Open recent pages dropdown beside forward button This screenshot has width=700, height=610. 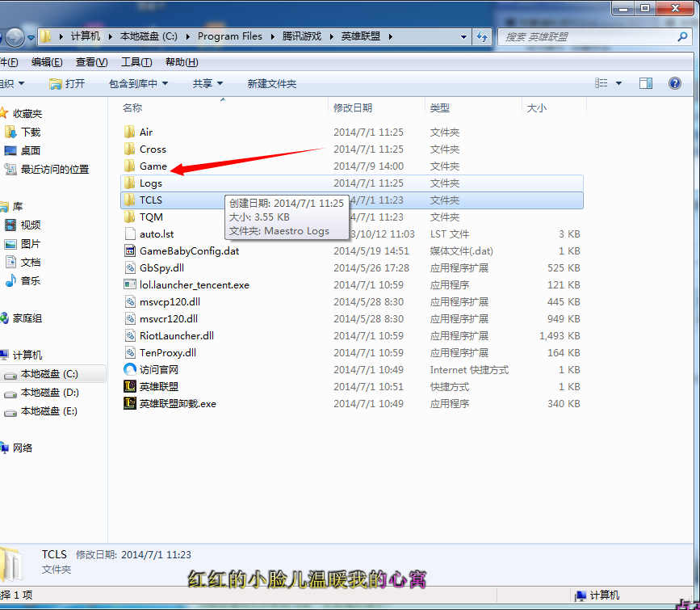point(31,37)
